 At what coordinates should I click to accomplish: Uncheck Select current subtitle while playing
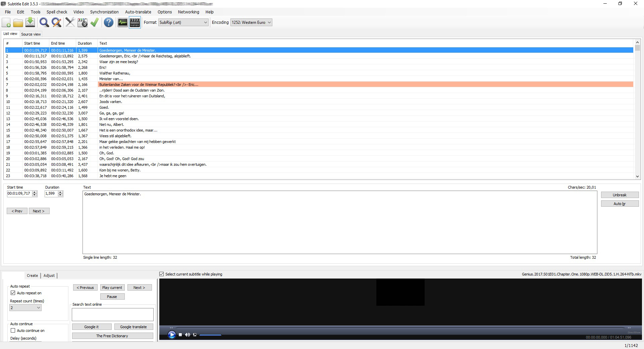pos(162,274)
